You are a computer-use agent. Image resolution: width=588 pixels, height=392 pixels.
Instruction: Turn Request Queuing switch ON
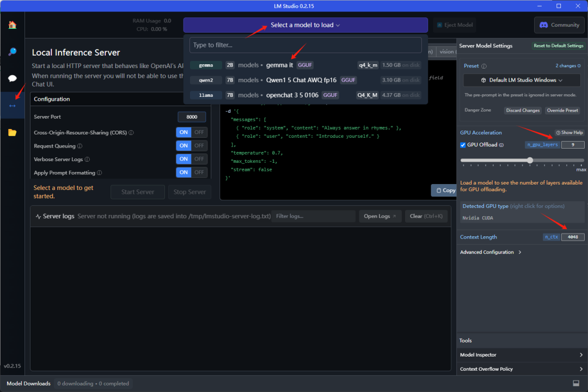coord(184,145)
